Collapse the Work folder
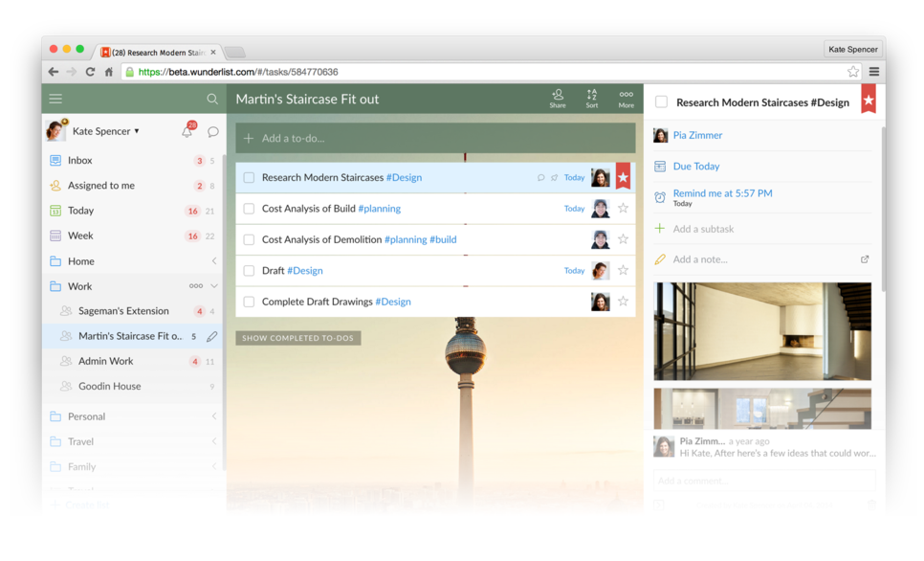 (216, 285)
